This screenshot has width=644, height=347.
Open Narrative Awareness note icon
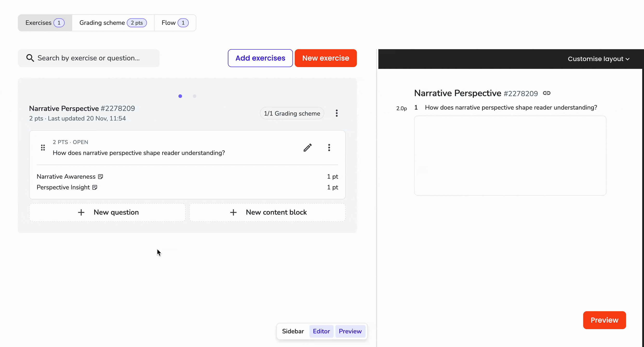tap(101, 177)
